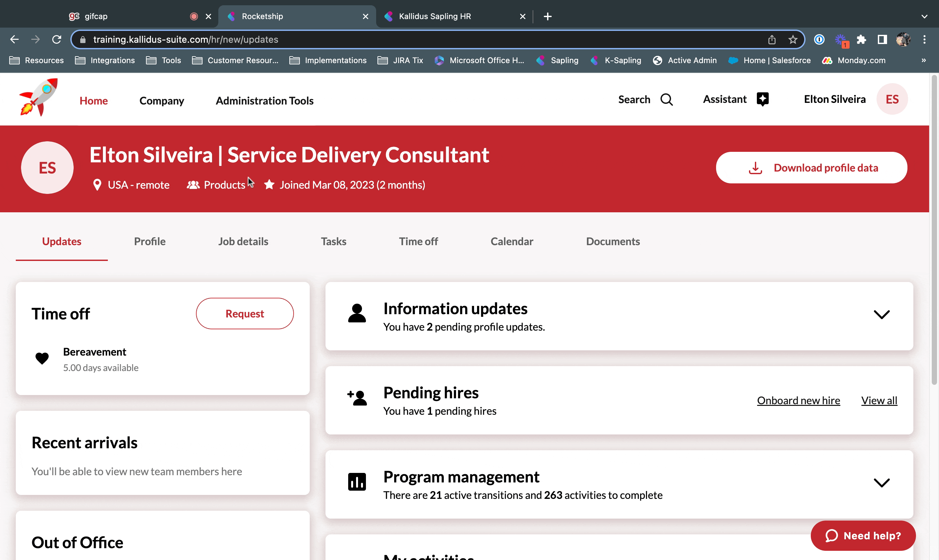Screen dimensions: 939x560
Task: Expand the Program management section
Action: [881, 483]
